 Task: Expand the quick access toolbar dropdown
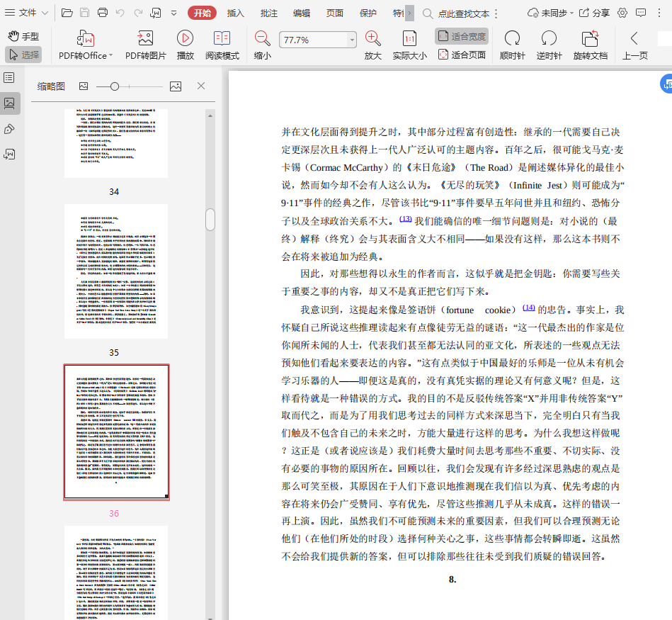pos(173,13)
